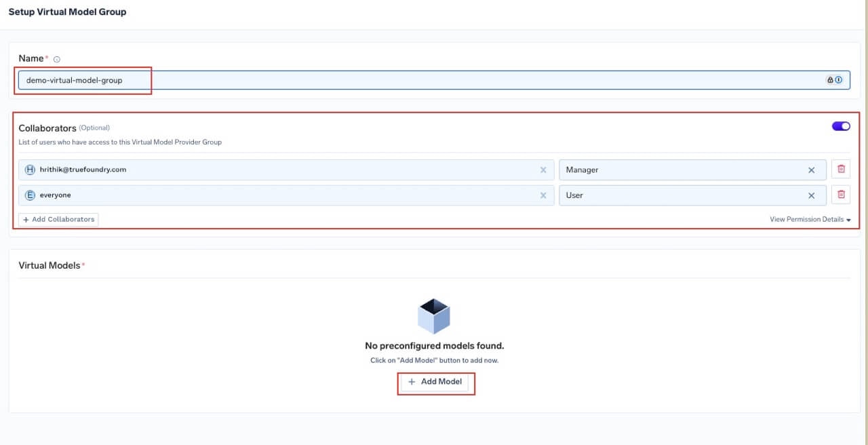868x445 pixels.
Task: Clear the User role using its X icon
Action: click(811, 195)
